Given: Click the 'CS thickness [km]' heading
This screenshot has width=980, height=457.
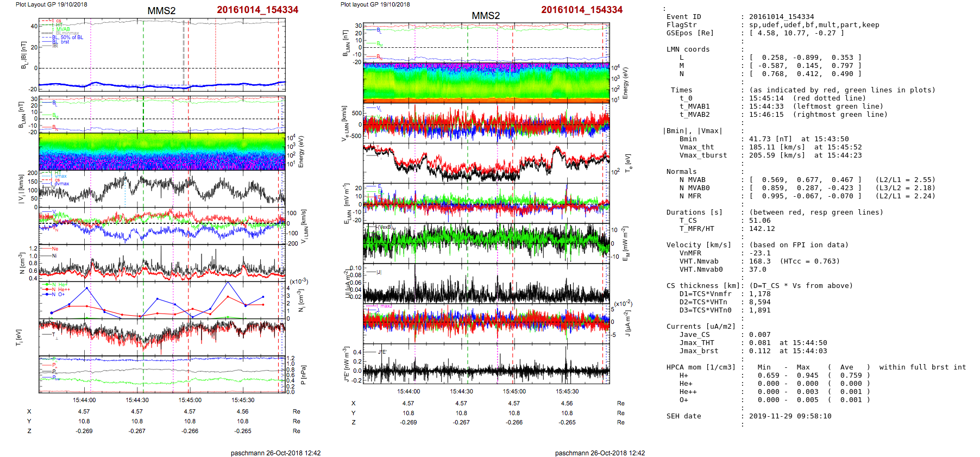Looking at the screenshot, I should coord(701,286).
